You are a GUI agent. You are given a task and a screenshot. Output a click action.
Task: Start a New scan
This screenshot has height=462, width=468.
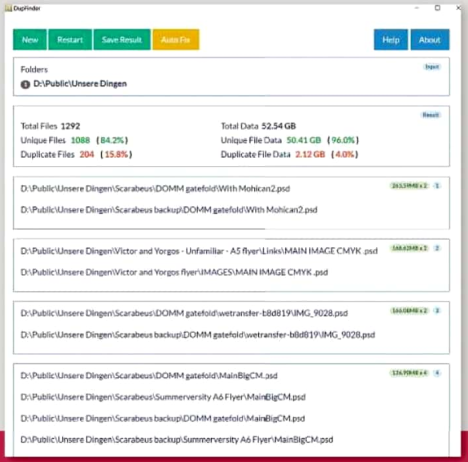tap(30, 40)
